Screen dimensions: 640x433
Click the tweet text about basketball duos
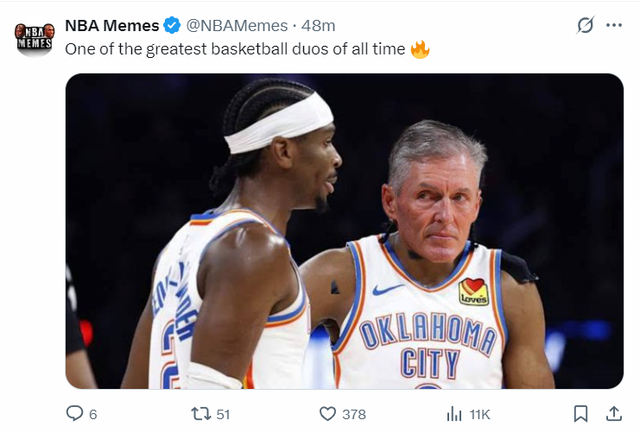tap(235, 49)
